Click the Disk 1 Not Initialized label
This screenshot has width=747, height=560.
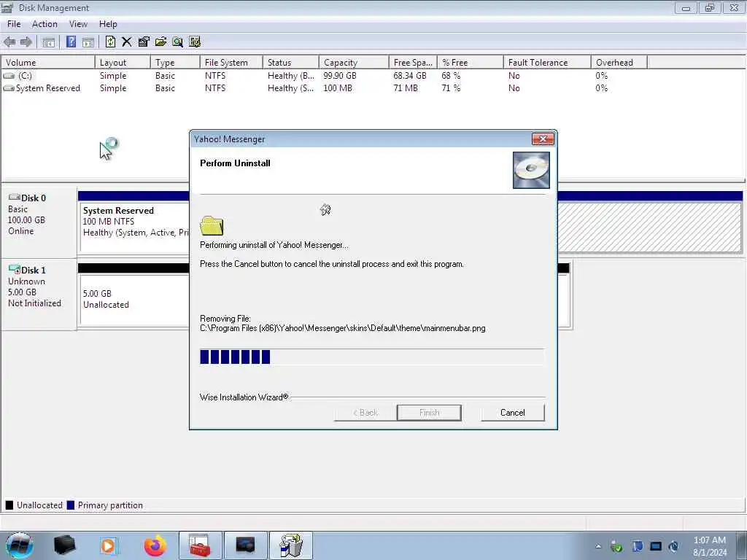click(34, 303)
